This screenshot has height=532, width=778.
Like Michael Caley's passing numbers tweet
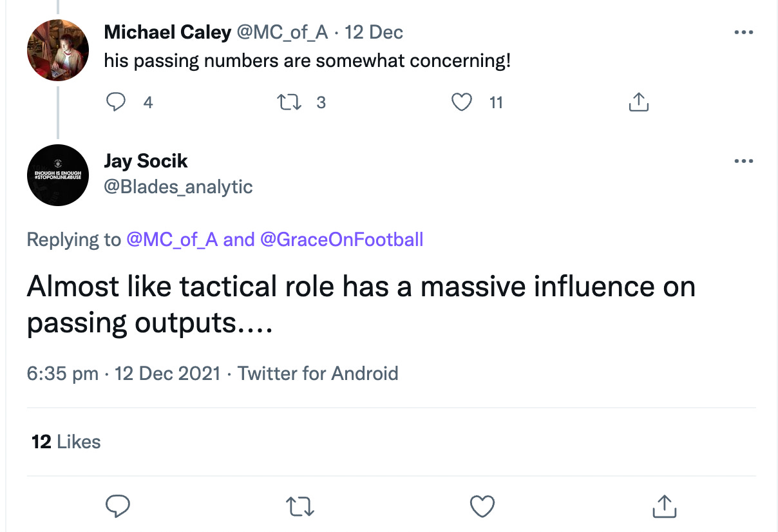coord(461,102)
